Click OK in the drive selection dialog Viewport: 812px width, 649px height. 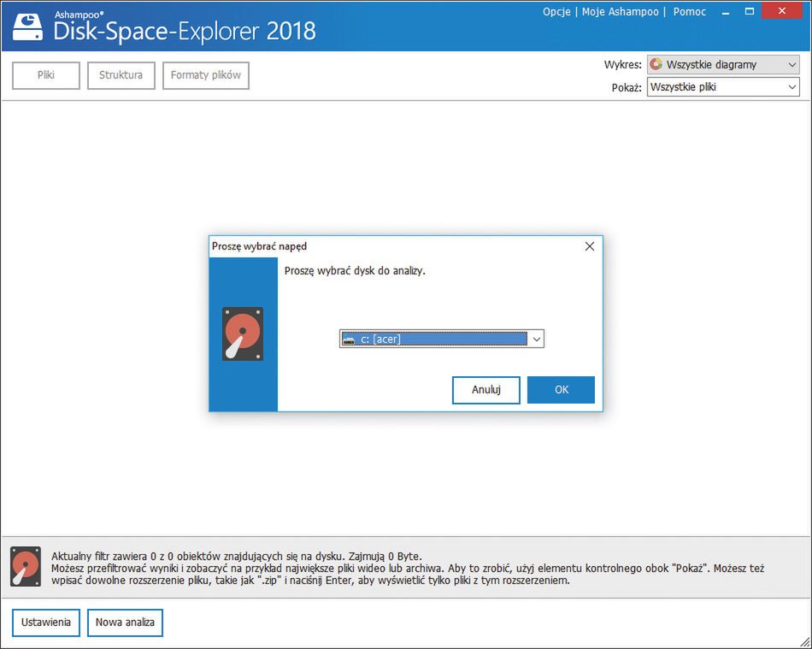click(x=561, y=390)
